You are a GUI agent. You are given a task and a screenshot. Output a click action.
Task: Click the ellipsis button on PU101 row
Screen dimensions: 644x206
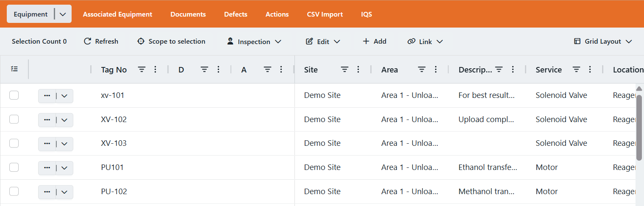[x=47, y=168]
